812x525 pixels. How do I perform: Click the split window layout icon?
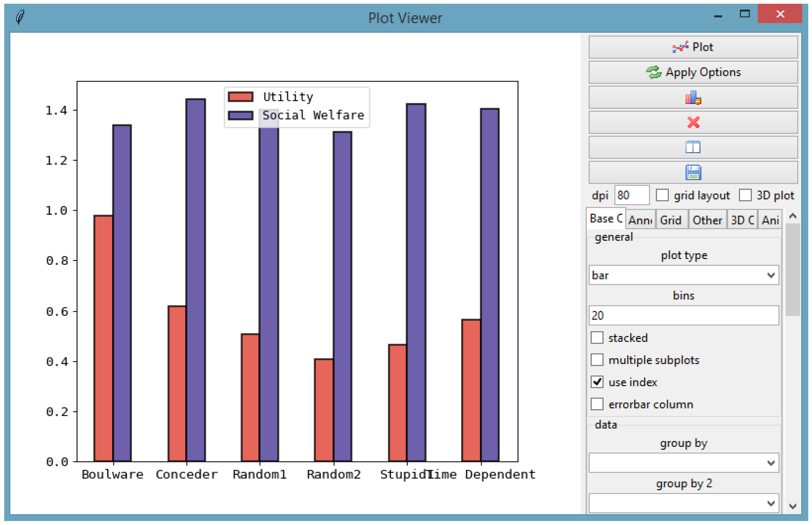[x=693, y=147]
